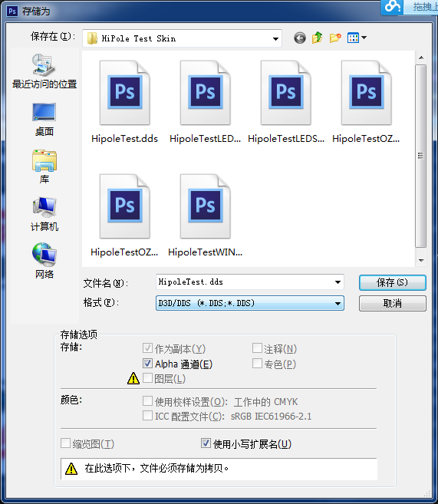Select the HipoleTestWIN file thumbnail
This screenshot has height=504, width=438.
(206, 216)
